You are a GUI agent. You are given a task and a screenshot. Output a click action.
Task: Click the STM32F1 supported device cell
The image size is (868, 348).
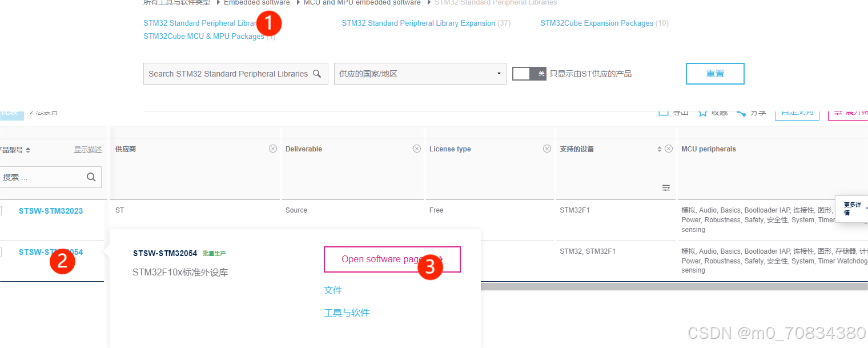coord(574,210)
